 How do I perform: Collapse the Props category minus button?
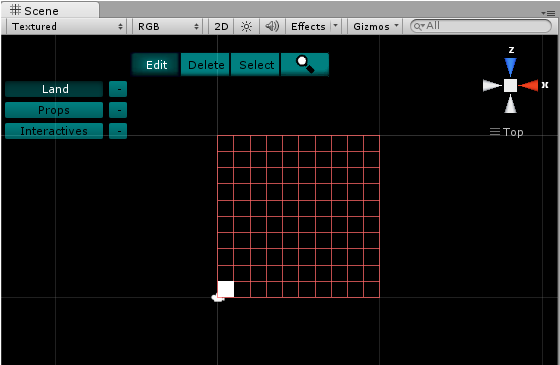click(118, 110)
